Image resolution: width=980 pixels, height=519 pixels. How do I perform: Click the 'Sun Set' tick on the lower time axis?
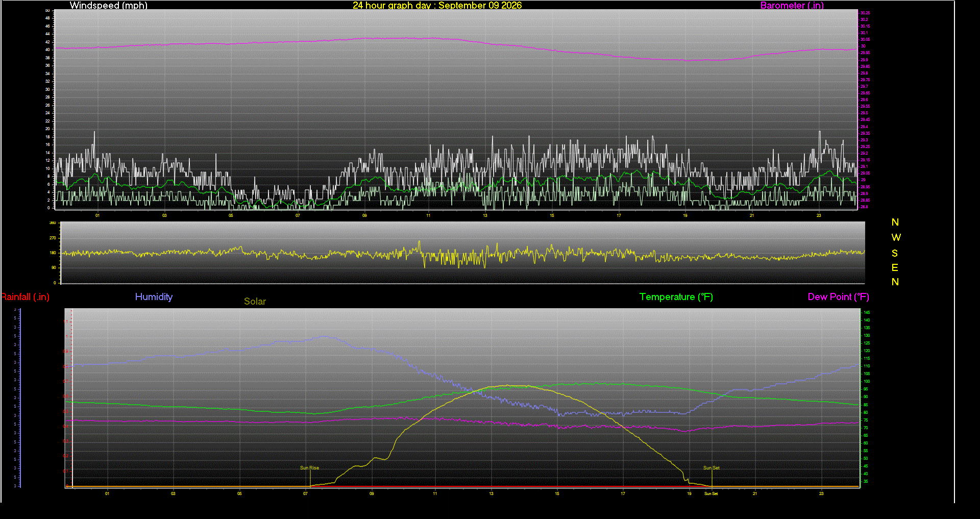click(x=711, y=494)
